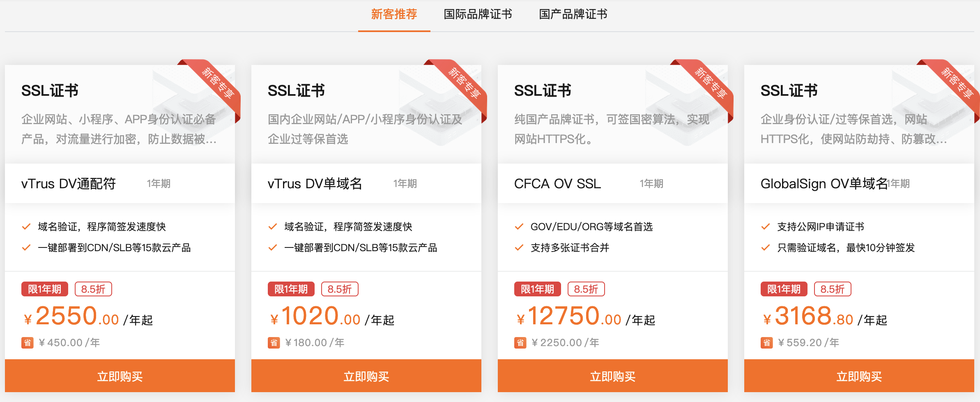Click the 省 icon on the CFCA OV SSL card
980x402 pixels.
[520, 342]
